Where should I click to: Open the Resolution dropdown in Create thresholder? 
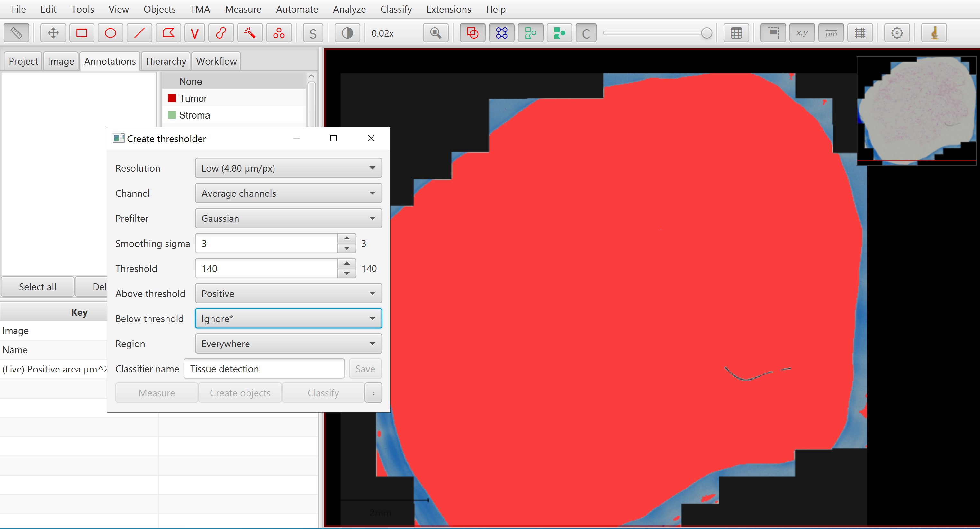(x=288, y=168)
